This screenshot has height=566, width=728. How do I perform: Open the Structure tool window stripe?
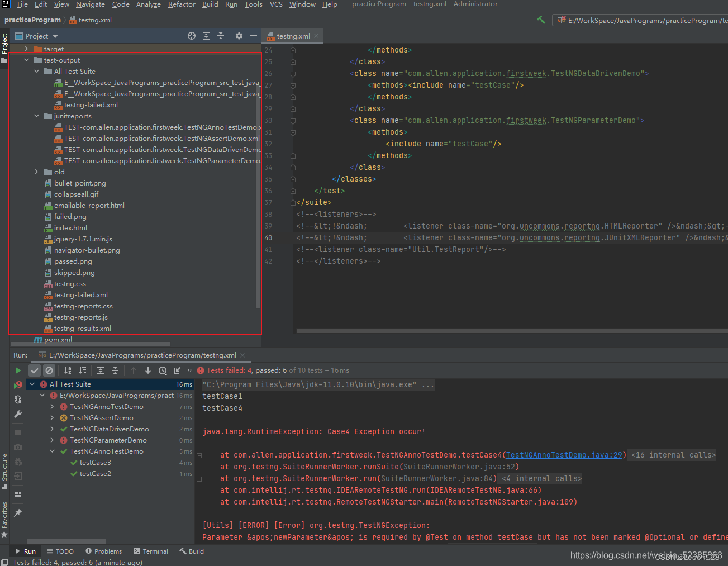click(x=4, y=471)
